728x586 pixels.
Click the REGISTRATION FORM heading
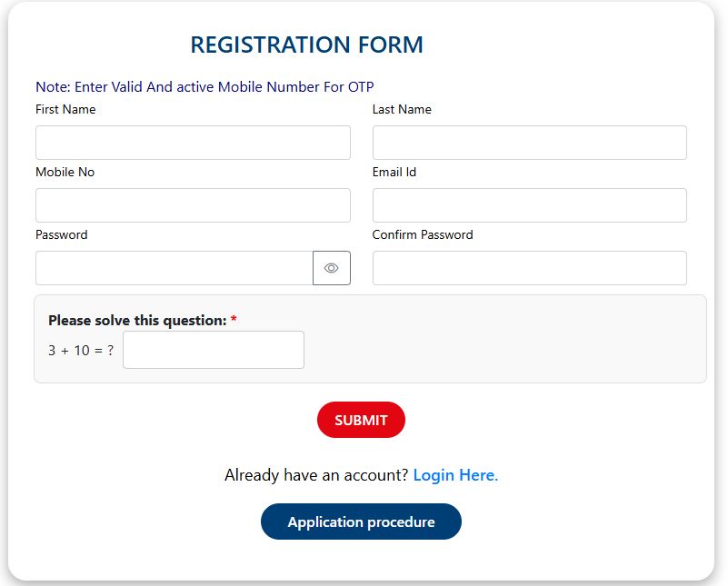tap(307, 45)
